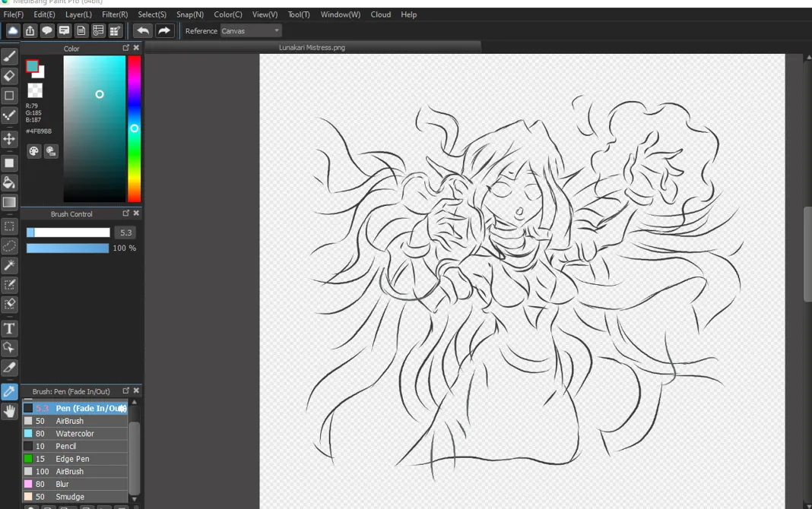The height and width of the screenshot is (509, 812).
Task: Select the Gradient tool
Action: click(x=9, y=202)
